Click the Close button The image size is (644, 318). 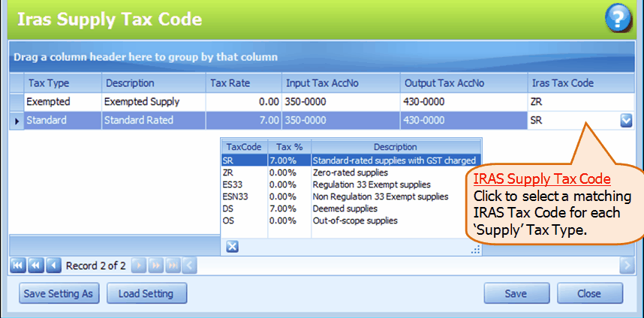(590, 293)
